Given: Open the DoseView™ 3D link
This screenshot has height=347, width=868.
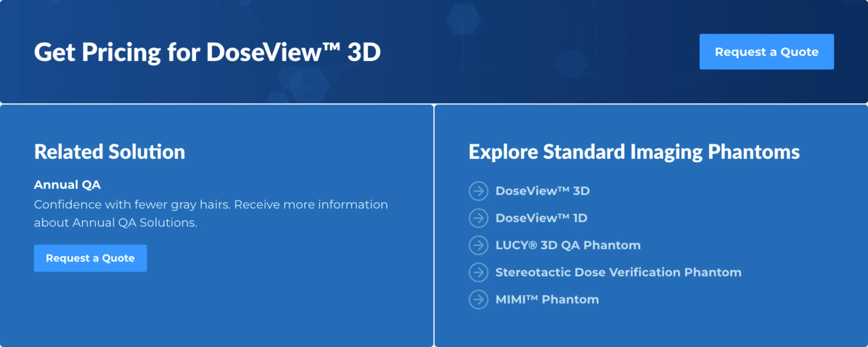Looking at the screenshot, I should [x=542, y=191].
